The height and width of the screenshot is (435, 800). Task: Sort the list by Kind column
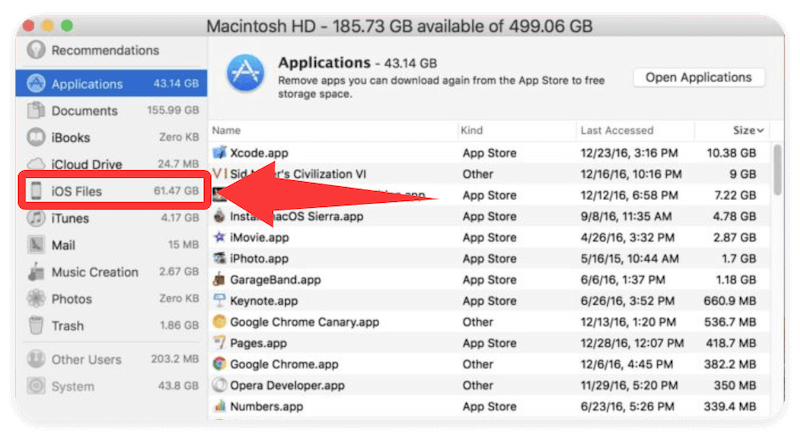[x=472, y=131]
